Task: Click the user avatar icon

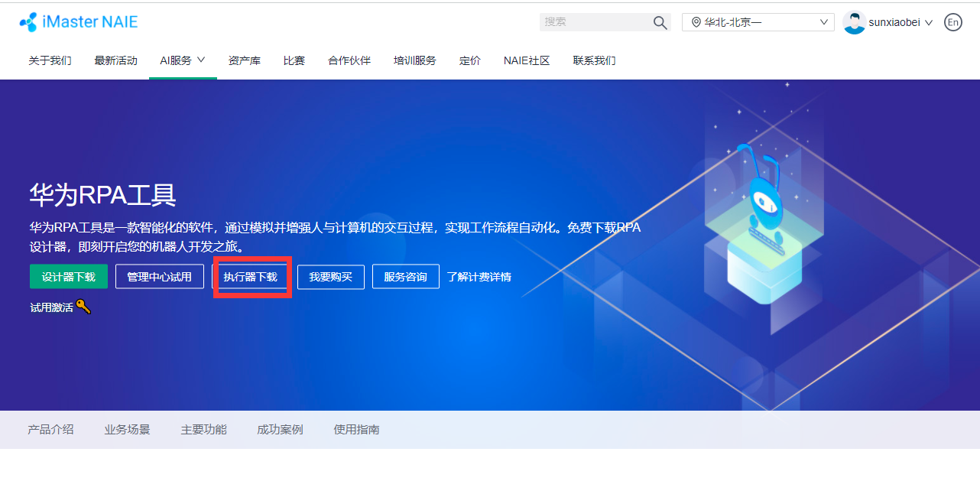Action: coord(854,22)
